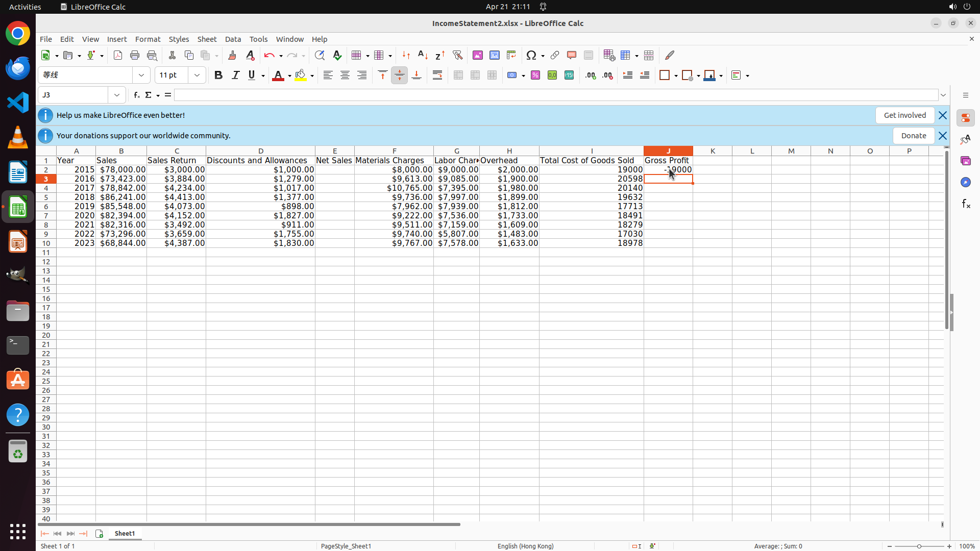Open the Function Wizard icon
This screenshot has height=551, width=980.
pyautogui.click(x=136, y=95)
